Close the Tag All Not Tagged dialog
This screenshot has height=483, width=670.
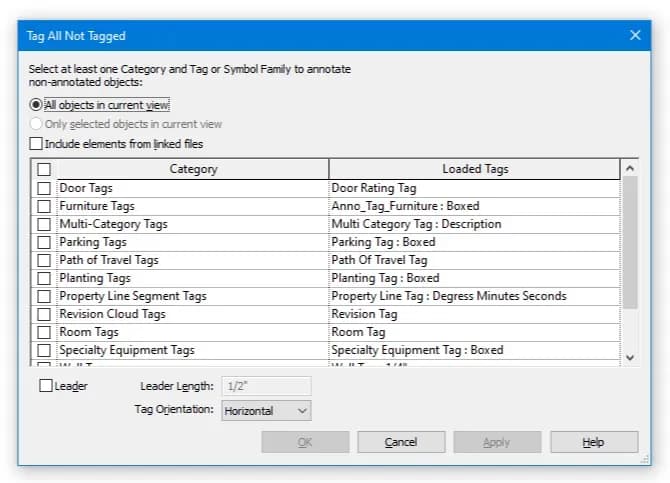point(635,35)
